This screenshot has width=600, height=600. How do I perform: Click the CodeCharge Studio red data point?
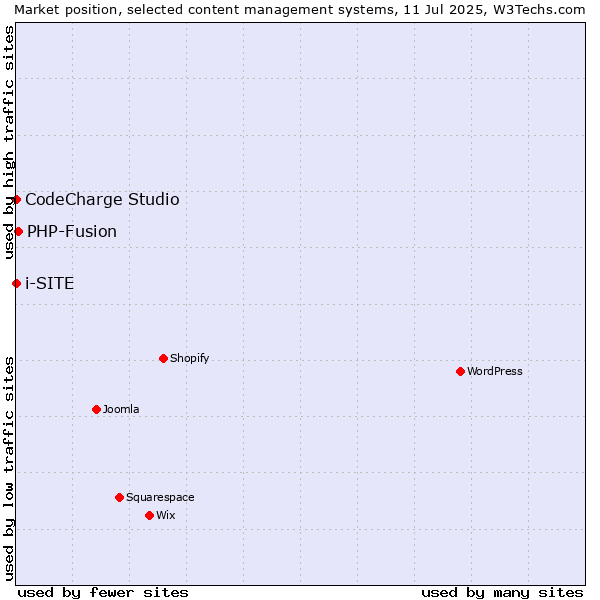click(x=16, y=199)
